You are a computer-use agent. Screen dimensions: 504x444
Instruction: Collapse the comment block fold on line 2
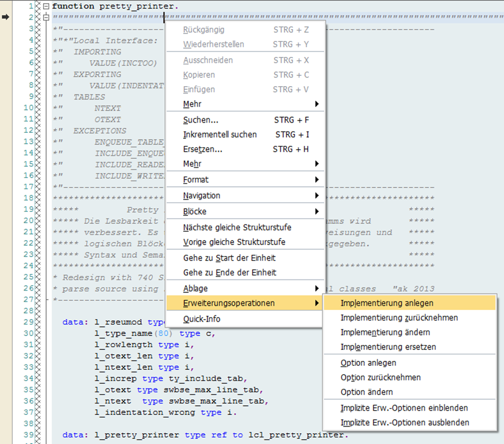[x=46, y=18]
